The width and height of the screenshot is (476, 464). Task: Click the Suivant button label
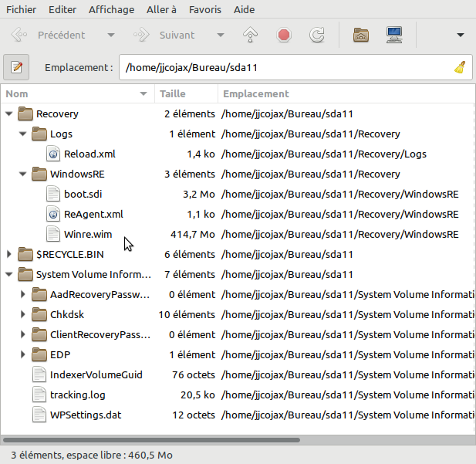pos(177,35)
